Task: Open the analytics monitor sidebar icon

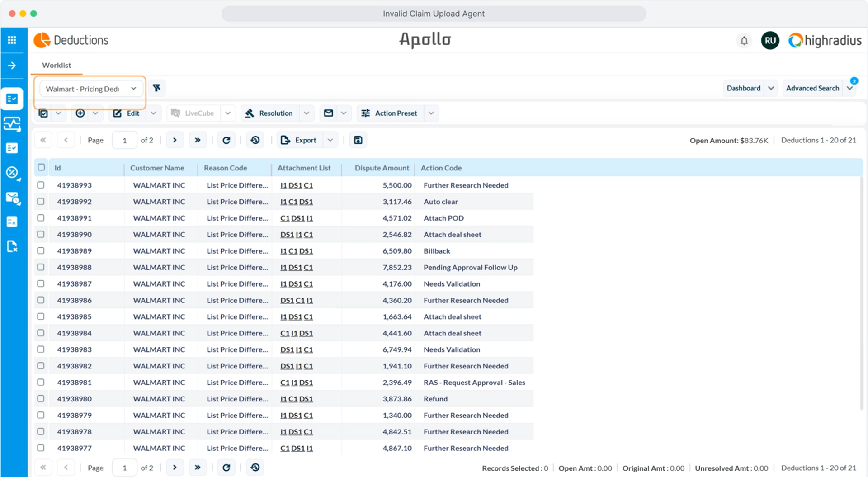Action: click(x=12, y=124)
